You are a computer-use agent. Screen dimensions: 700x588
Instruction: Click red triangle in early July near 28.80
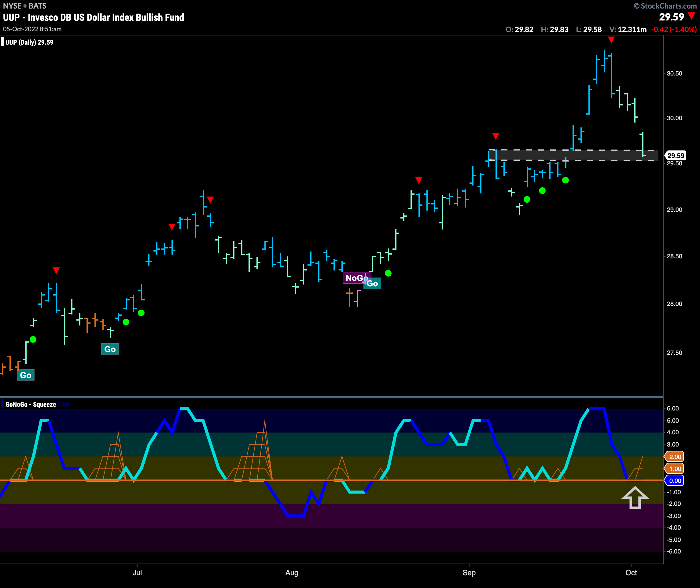tap(172, 227)
